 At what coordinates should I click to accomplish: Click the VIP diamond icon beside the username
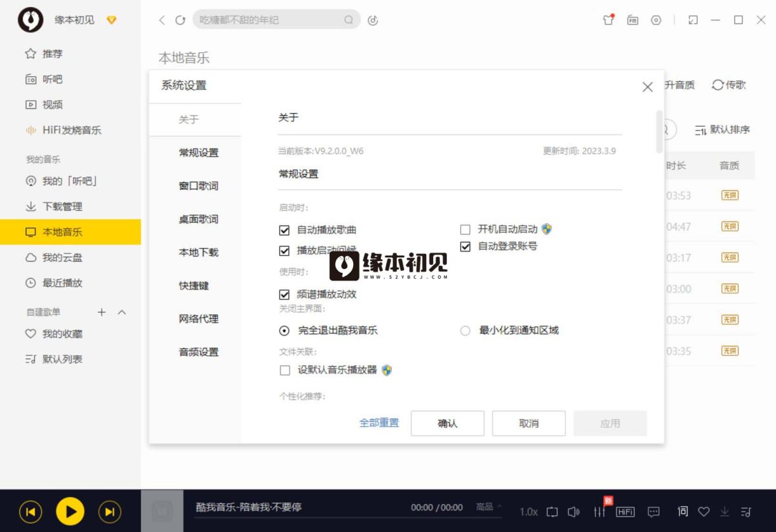(x=111, y=20)
